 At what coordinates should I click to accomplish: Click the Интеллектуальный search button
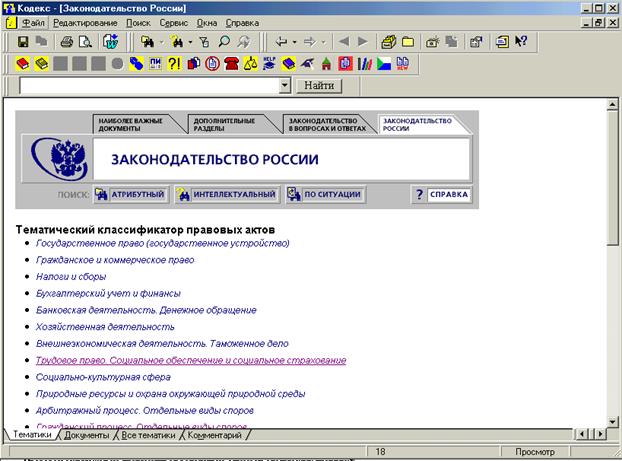(227, 194)
